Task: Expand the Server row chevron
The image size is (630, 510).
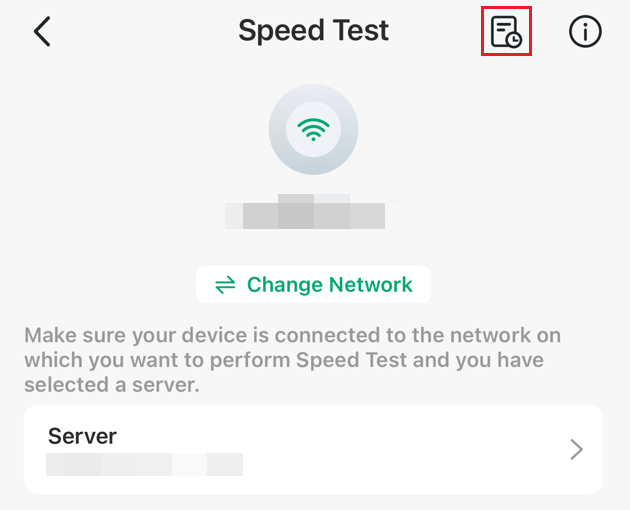Action: [576, 450]
